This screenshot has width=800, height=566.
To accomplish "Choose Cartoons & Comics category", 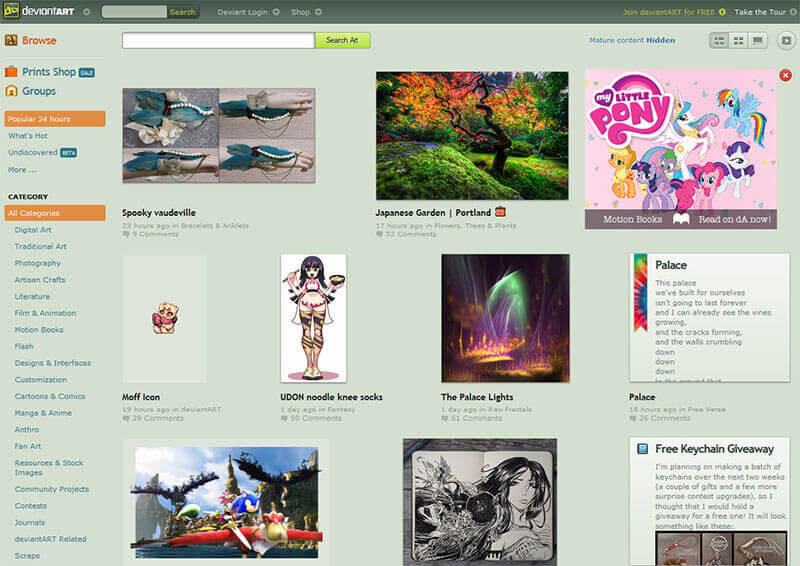I will point(49,397).
